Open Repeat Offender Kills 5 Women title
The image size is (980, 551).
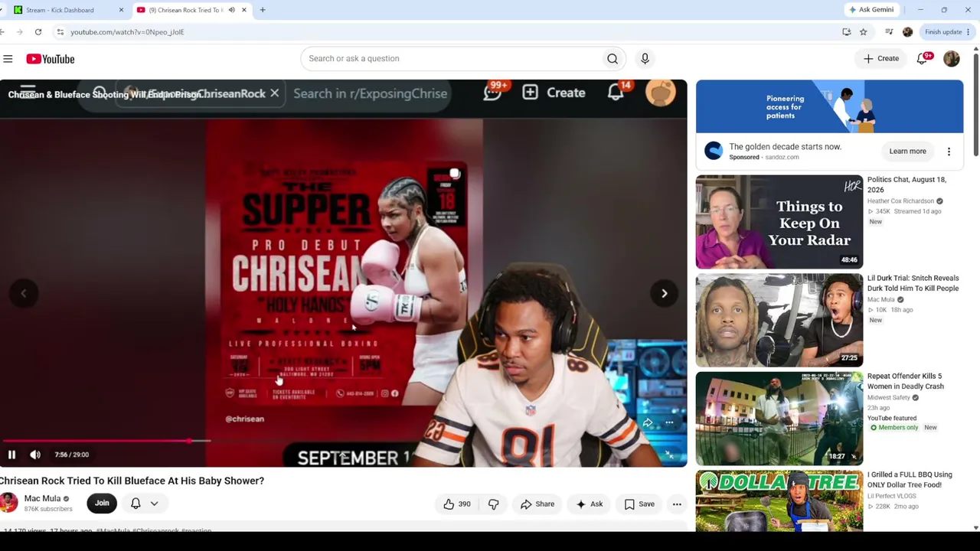[x=905, y=381]
